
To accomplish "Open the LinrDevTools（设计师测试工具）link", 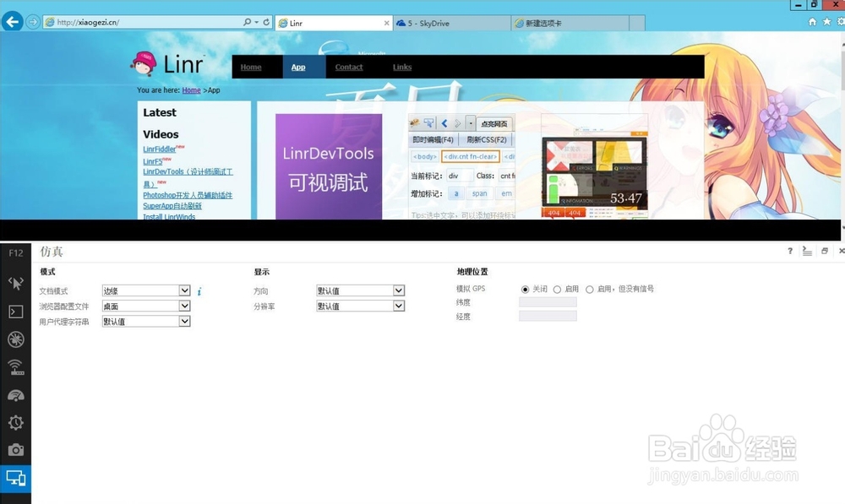I will point(188,177).
